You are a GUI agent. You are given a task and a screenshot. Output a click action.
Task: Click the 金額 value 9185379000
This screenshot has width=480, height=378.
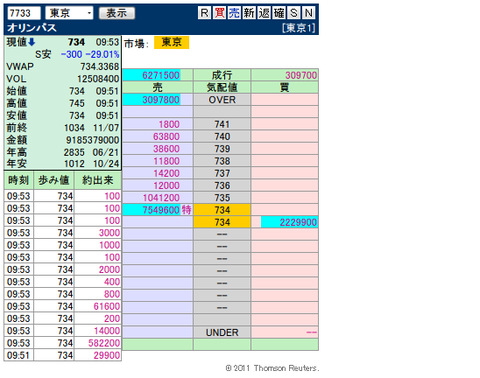(x=92, y=140)
